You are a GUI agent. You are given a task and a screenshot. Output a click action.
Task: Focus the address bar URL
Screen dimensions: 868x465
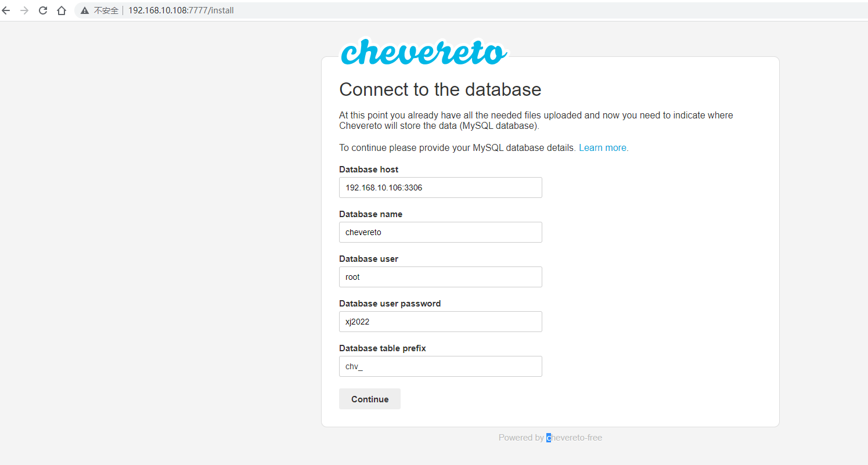[x=181, y=10]
